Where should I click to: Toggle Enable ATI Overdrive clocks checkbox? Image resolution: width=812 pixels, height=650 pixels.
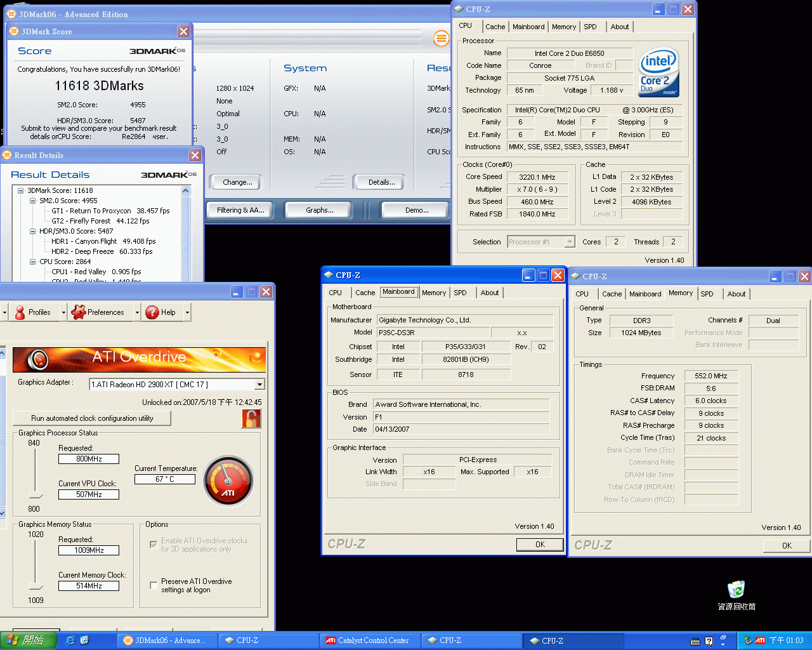click(x=154, y=545)
